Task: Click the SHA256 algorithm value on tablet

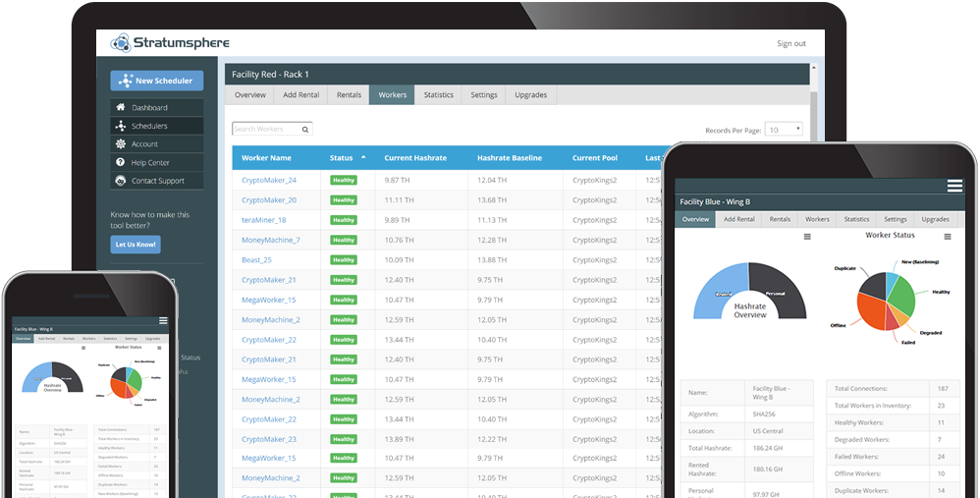Action: point(763,415)
